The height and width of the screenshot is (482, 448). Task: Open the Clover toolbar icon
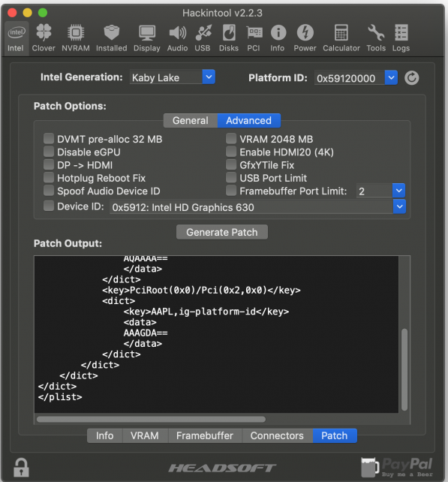(44, 38)
